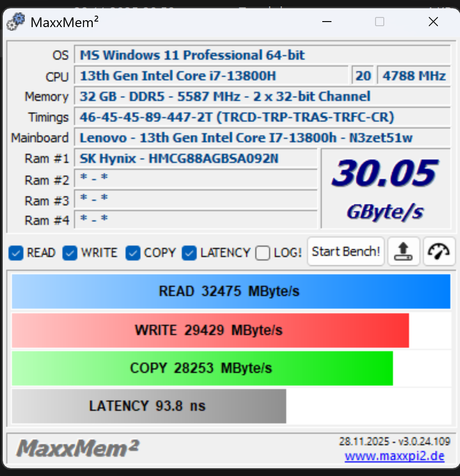Click the WRITE 29429 MByte/s bar
Viewport: 460px width, 476px height.
click(x=210, y=330)
